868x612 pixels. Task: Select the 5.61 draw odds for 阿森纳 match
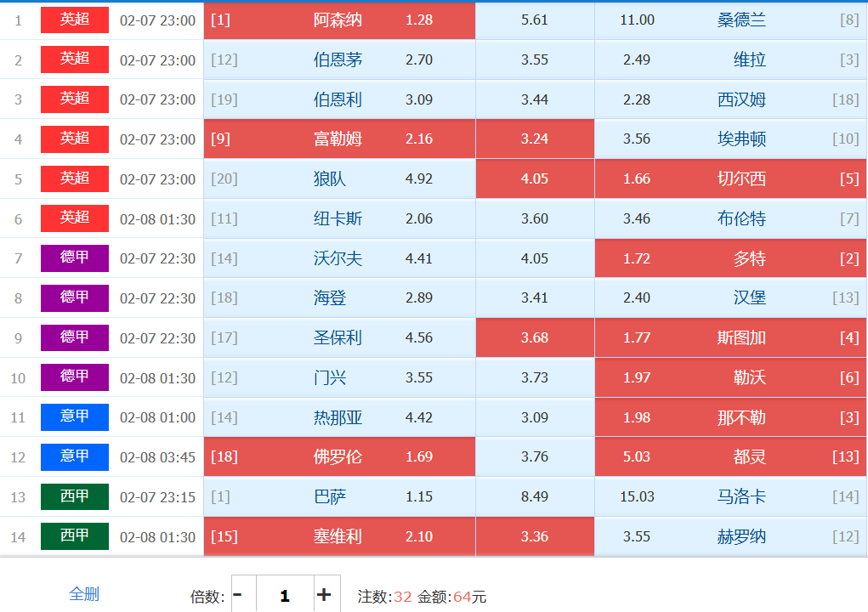click(535, 20)
